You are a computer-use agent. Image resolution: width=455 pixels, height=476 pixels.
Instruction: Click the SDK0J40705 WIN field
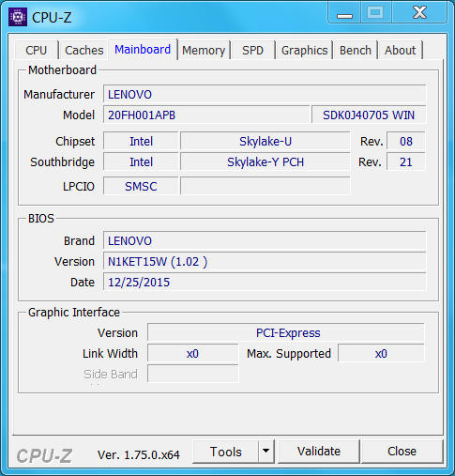[369, 115]
